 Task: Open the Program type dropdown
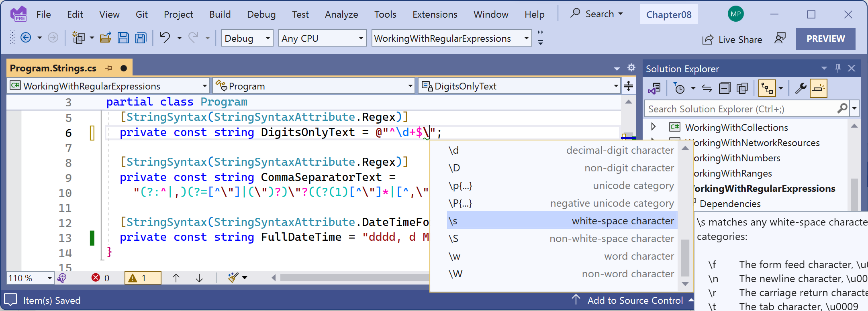coord(313,86)
